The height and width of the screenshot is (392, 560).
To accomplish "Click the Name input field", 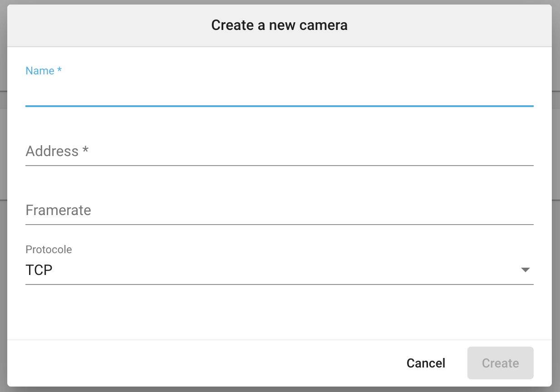I will [279, 93].
